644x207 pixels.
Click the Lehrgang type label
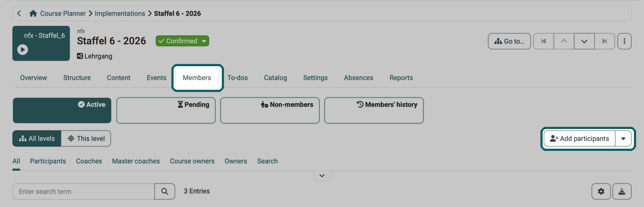click(x=95, y=57)
